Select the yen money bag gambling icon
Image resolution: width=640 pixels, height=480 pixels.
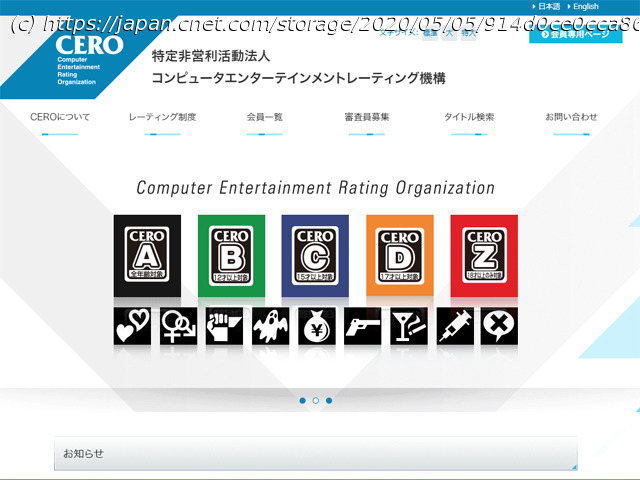[317, 326]
